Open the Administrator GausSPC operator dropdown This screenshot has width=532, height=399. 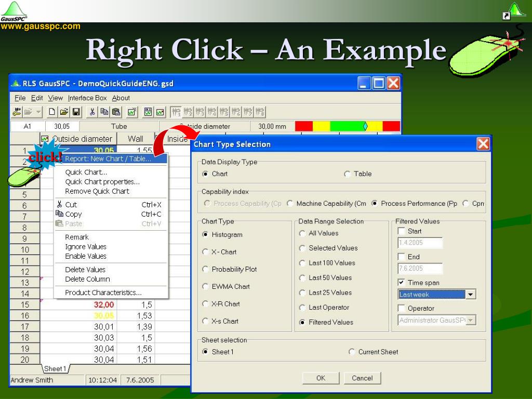[x=471, y=321]
